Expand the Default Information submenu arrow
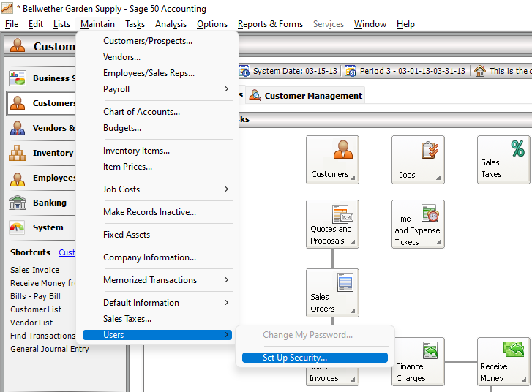 coord(227,302)
